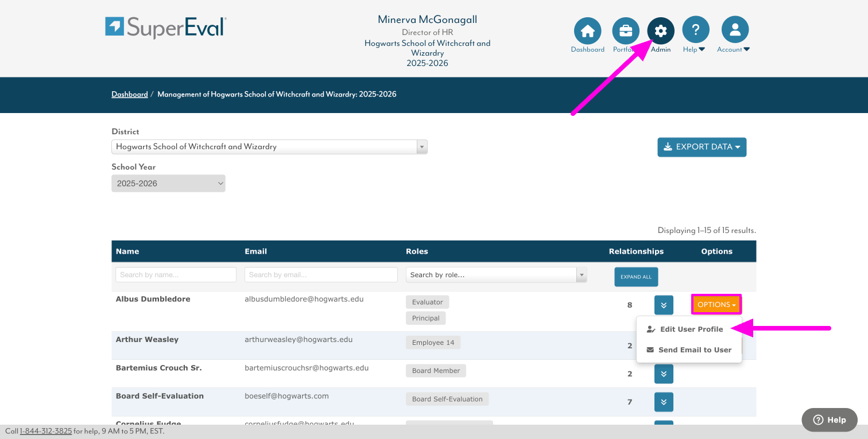The image size is (868, 439).
Task: Click the Board Self-Evaluation role tag
Action: pos(447,399)
